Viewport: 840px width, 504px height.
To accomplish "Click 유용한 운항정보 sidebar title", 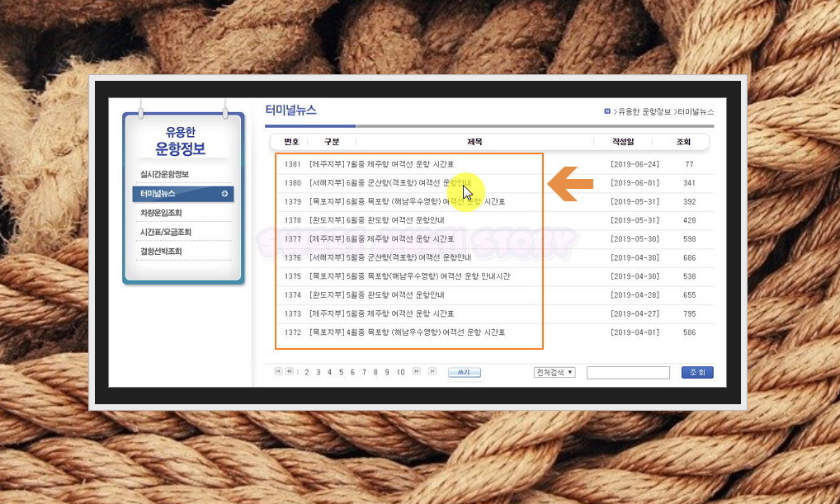I will [181, 141].
